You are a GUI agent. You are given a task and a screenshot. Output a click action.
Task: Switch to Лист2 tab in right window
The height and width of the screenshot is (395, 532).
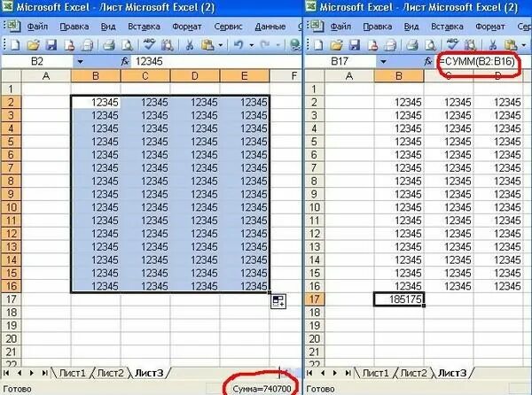(413, 373)
